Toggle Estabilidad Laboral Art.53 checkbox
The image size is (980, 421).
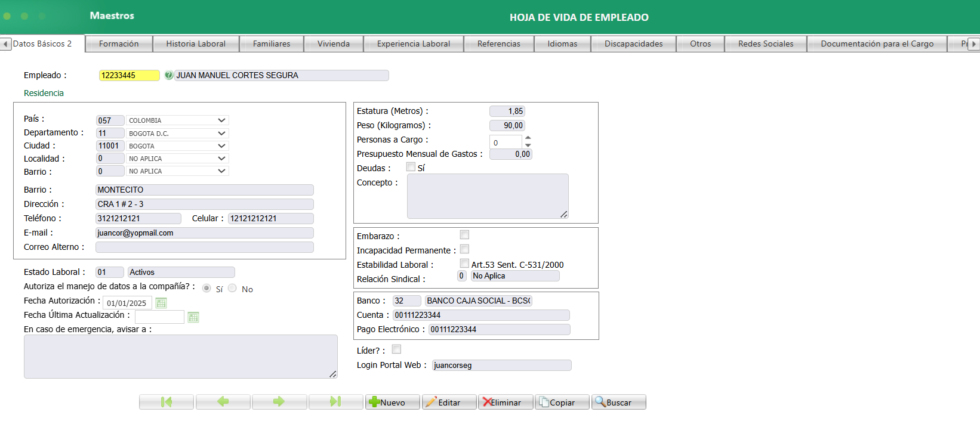pyautogui.click(x=464, y=264)
